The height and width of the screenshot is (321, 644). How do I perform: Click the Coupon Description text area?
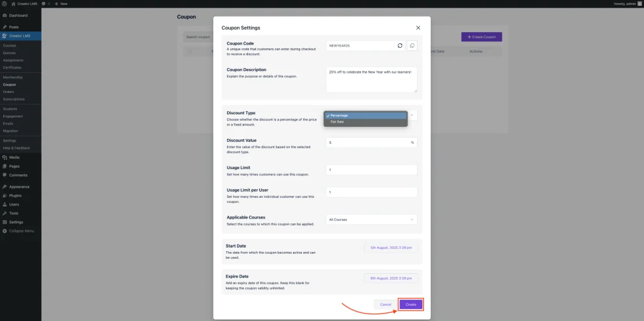(371, 79)
